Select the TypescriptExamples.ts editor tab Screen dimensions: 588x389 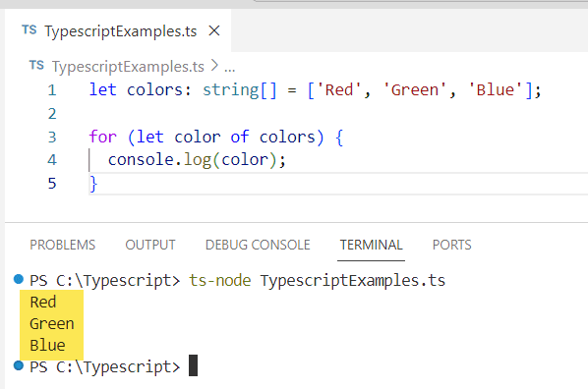pyautogui.click(x=118, y=30)
